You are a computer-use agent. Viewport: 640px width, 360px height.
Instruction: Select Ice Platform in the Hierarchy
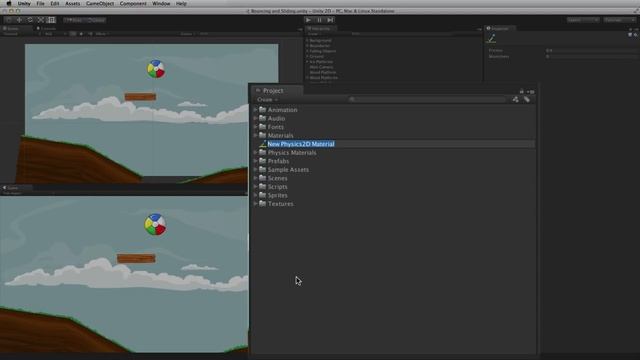(321, 62)
